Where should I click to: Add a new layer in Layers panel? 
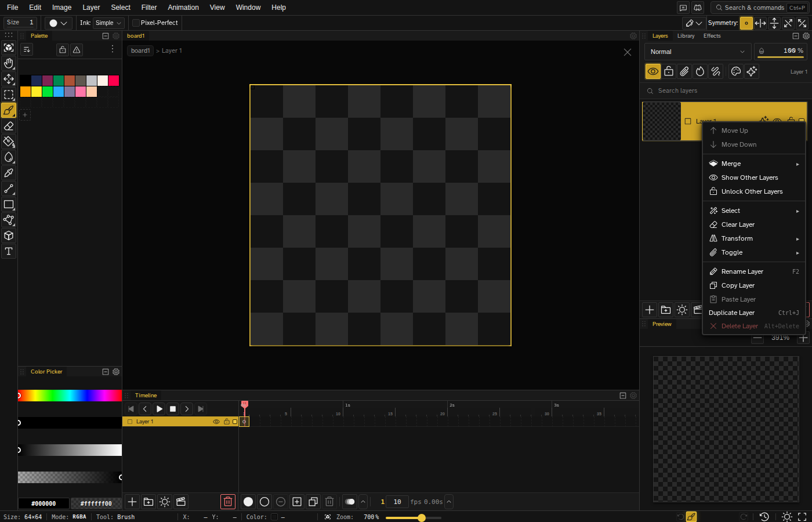pyautogui.click(x=650, y=310)
